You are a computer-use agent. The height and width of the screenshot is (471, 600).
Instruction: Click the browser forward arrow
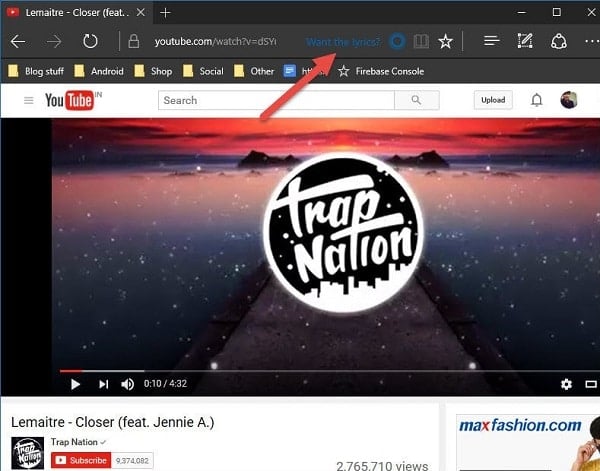54,41
